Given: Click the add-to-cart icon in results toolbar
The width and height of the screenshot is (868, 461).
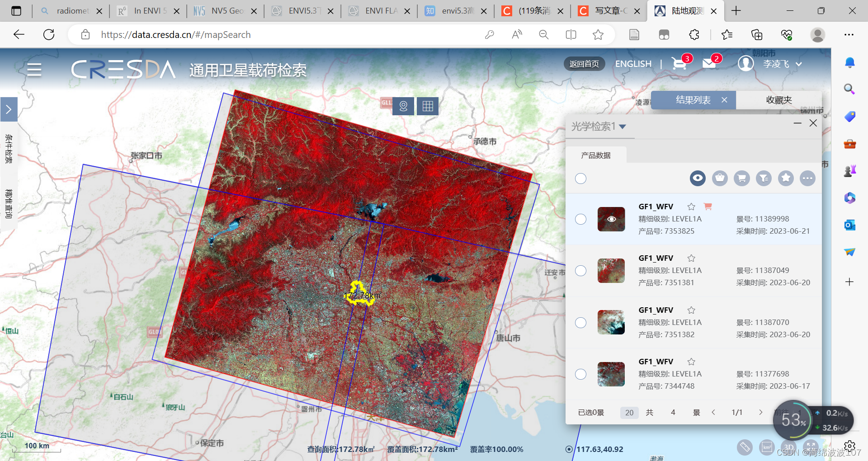Looking at the screenshot, I should point(742,179).
